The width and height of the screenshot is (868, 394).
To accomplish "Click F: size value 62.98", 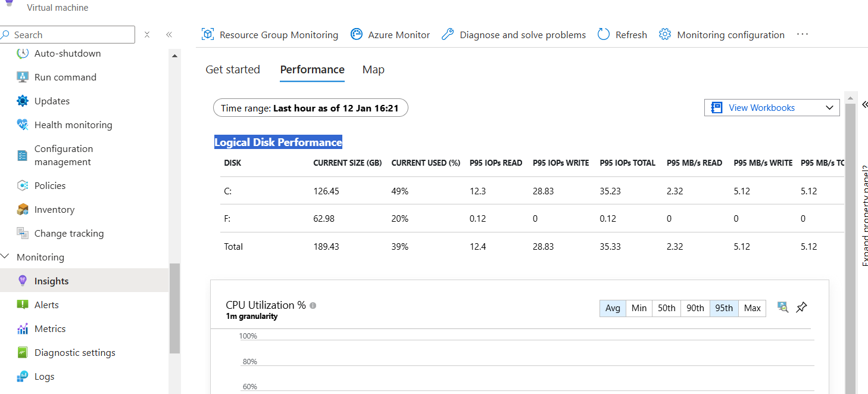I will click(x=324, y=219).
